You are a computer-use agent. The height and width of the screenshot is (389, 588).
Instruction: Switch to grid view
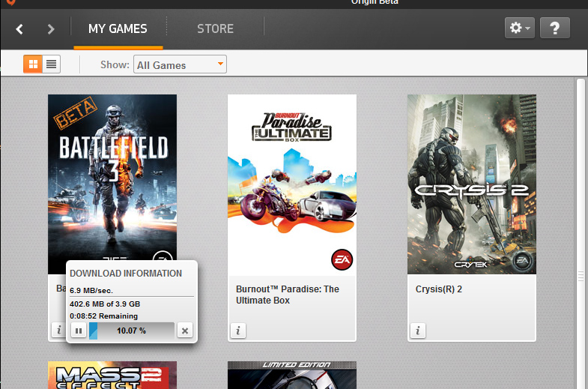tap(32, 64)
